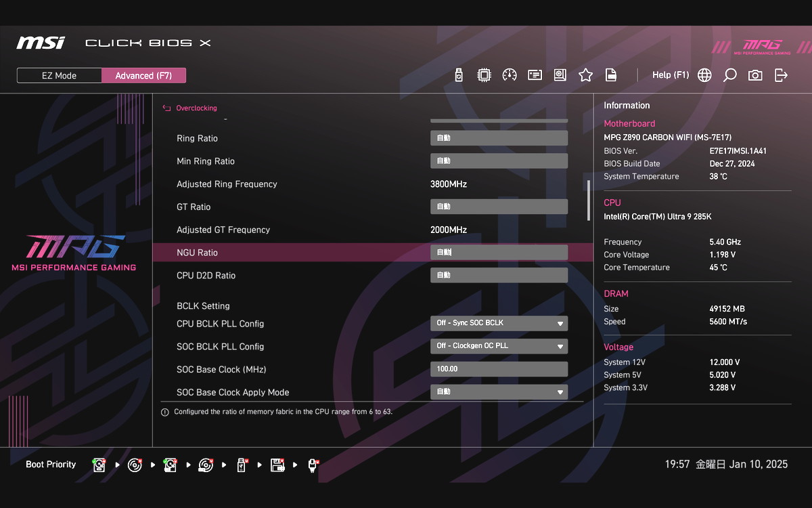The image size is (812, 508).
Task: Open SOC Base Clock Apply Mode dropdown
Action: (499, 391)
